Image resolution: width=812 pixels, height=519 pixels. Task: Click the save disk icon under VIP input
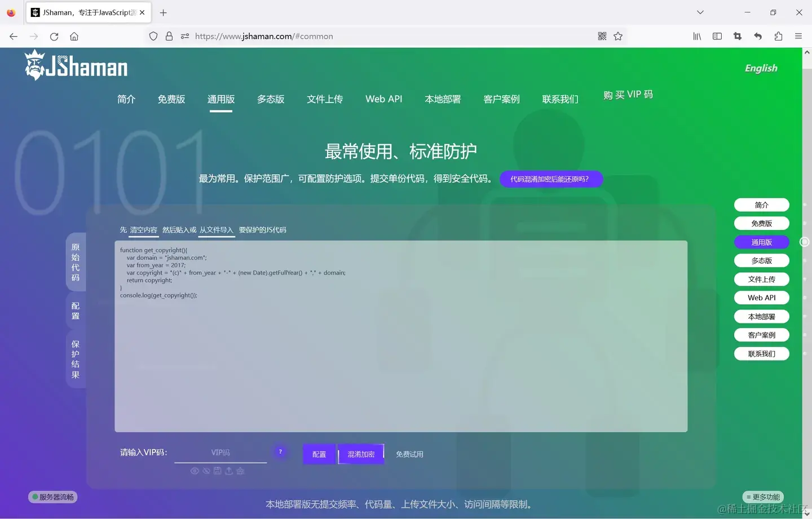[x=218, y=471]
